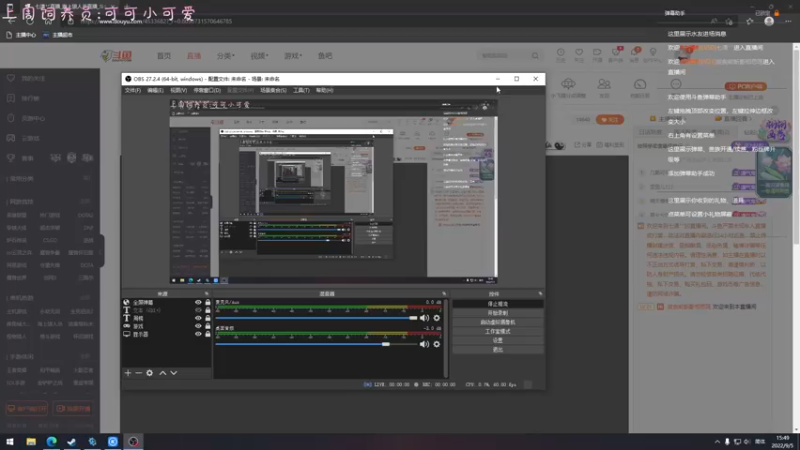
Task: Open OBS 设置 settings button
Action: click(497, 340)
